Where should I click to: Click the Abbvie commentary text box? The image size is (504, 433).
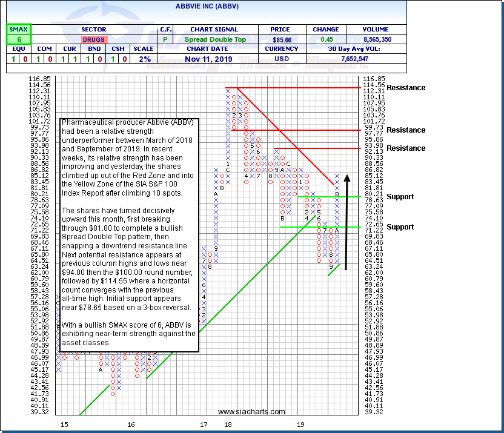[x=130, y=233]
